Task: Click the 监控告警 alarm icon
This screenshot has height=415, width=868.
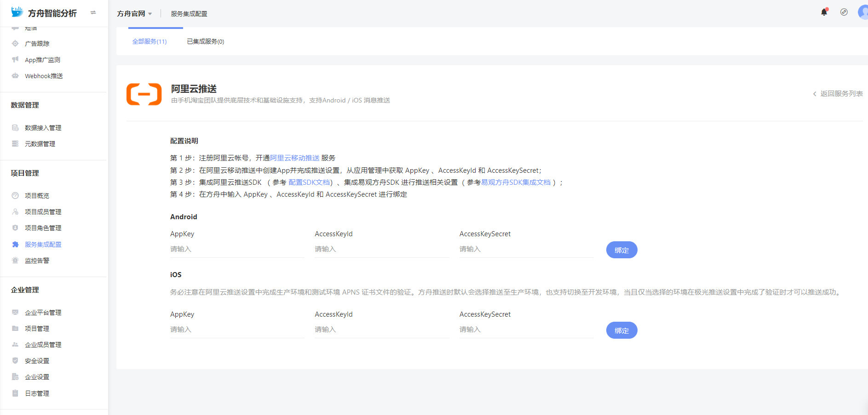Action: coord(15,261)
